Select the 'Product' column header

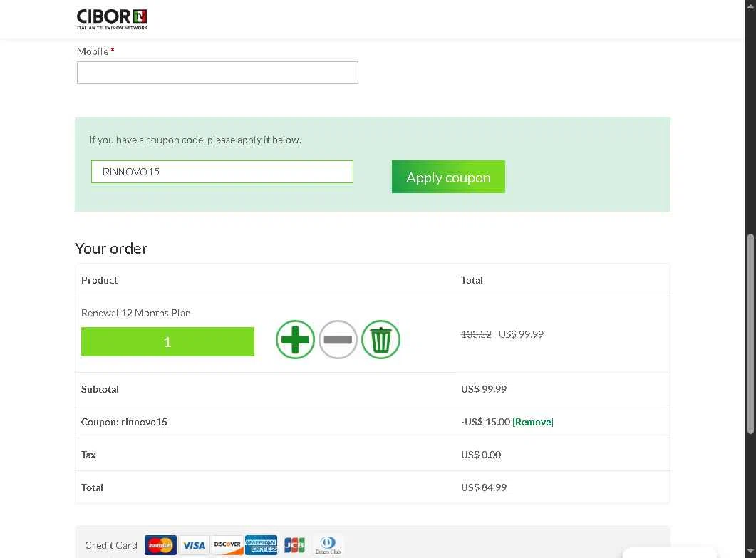[99, 280]
